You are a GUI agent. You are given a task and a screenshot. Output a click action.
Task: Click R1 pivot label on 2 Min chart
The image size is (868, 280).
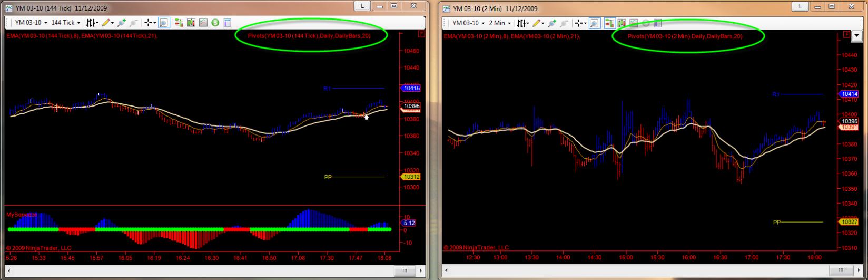776,94
